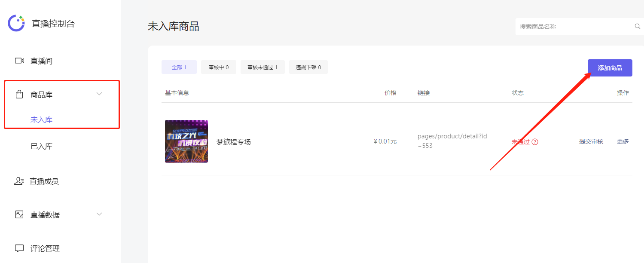The width and height of the screenshot is (644, 263).
Task: Click the 价格 column header
Action: pos(391,93)
